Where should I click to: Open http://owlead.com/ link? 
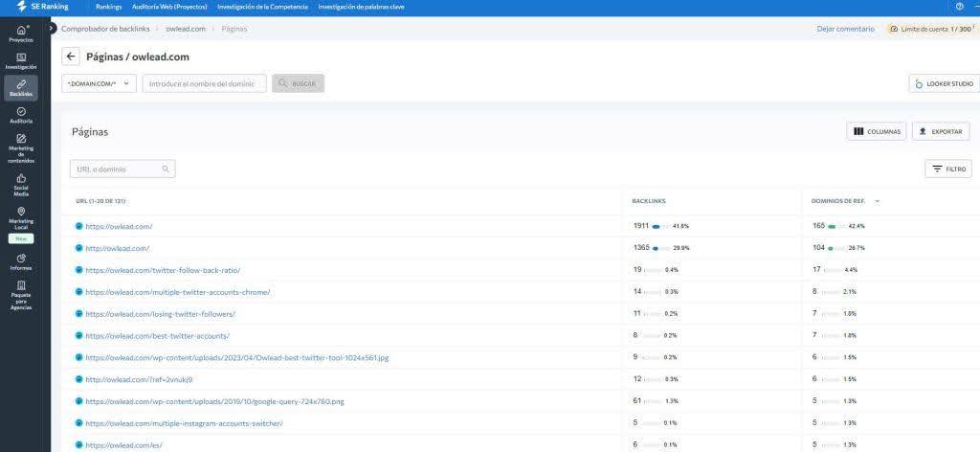pos(118,248)
